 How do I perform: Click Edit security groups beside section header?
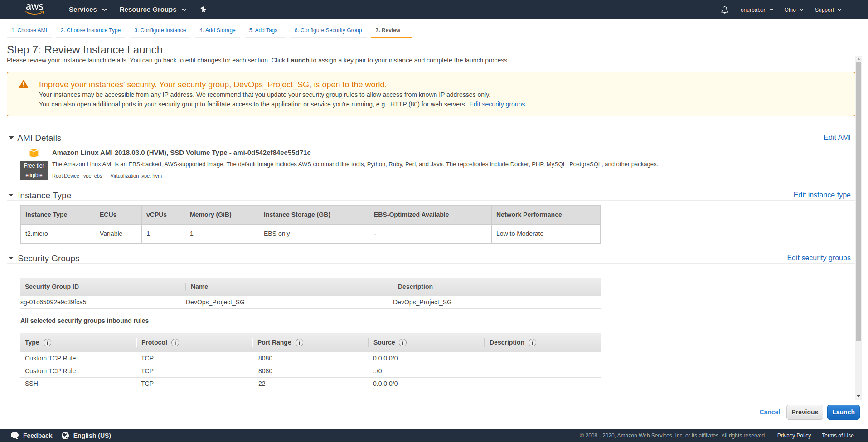819,258
